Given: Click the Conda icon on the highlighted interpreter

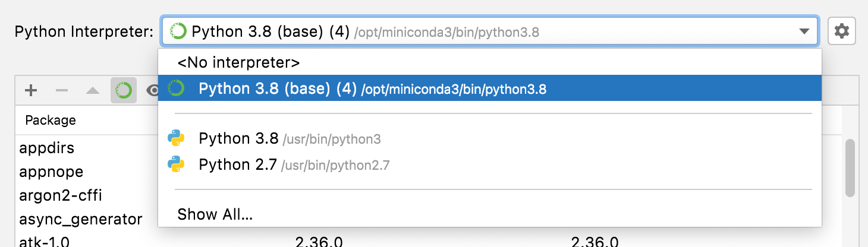Looking at the screenshot, I should (x=176, y=89).
